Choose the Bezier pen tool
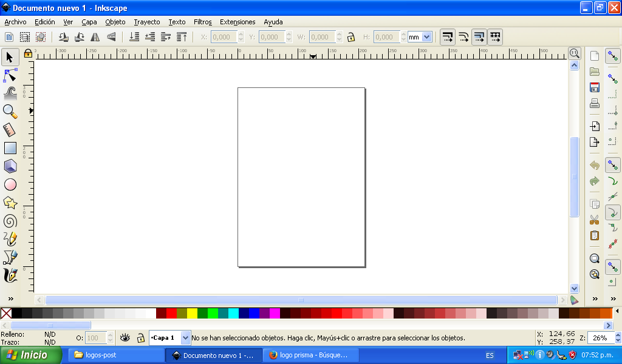Screen dimensions: 622x364 10,257
